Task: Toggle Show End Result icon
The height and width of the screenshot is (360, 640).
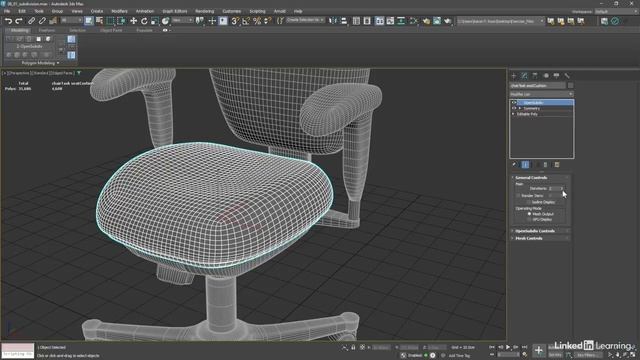Action: click(x=525, y=164)
